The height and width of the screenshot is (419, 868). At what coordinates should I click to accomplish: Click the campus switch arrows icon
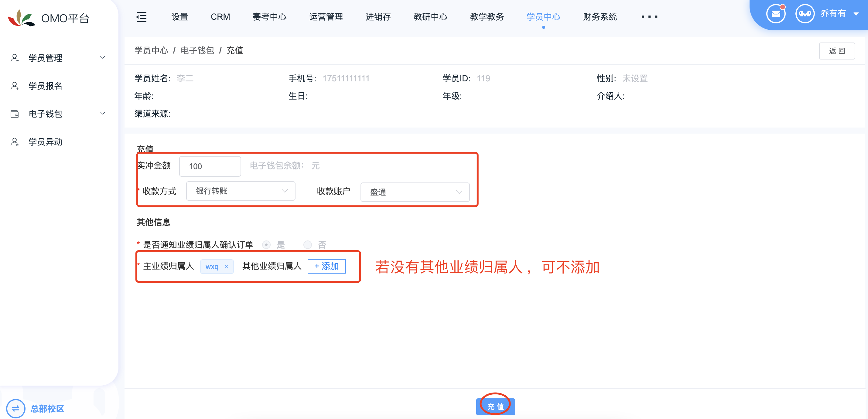click(15, 409)
